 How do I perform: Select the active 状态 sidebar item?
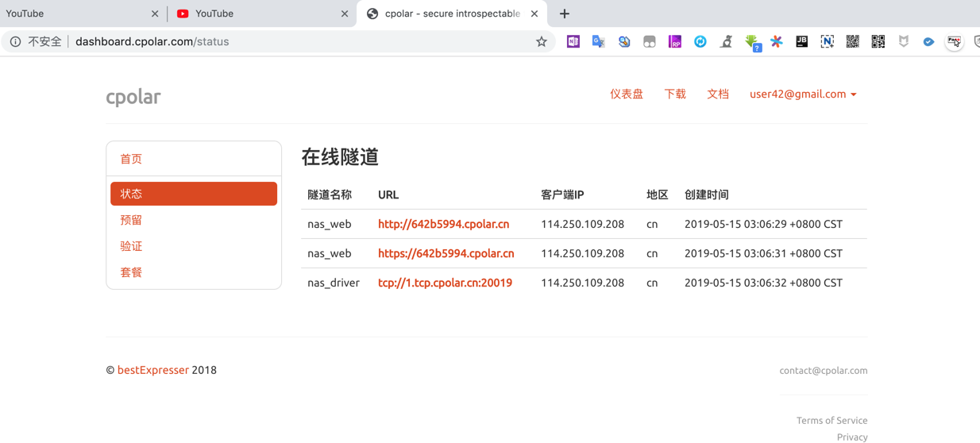click(x=194, y=194)
